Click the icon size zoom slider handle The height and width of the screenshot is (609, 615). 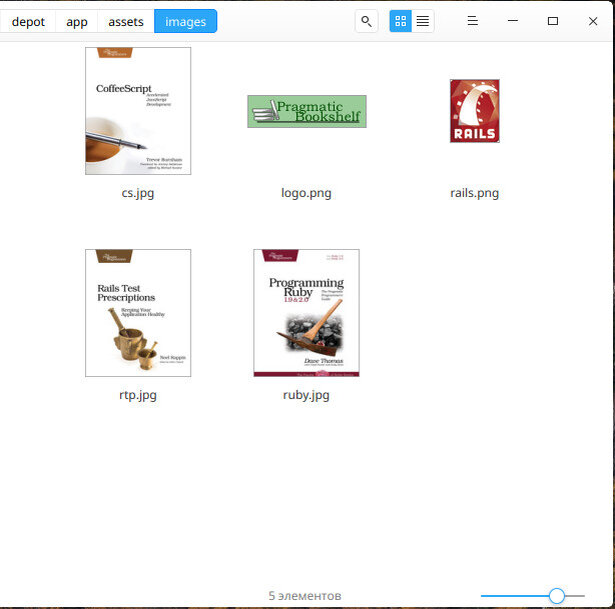[x=557, y=596]
